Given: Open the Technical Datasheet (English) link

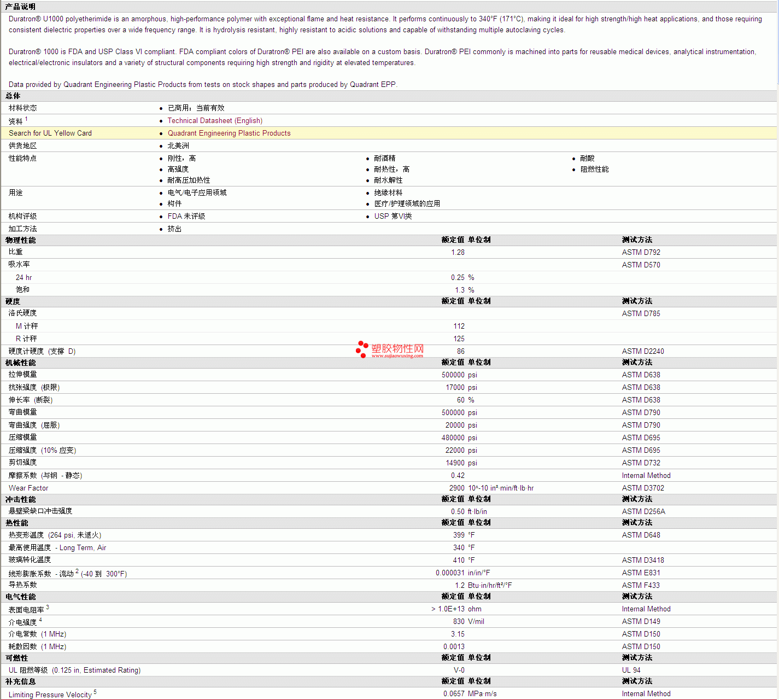Looking at the screenshot, I should [x=215, y=121].
